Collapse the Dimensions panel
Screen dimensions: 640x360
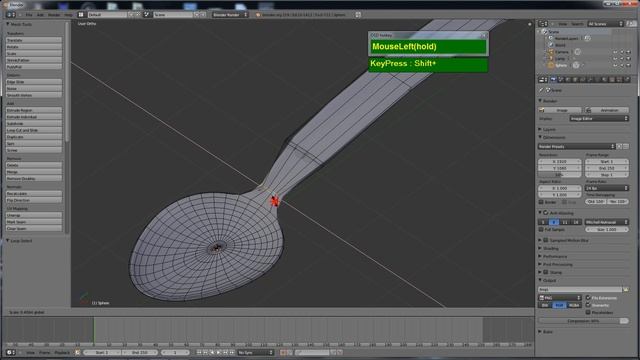coord(540,137)
